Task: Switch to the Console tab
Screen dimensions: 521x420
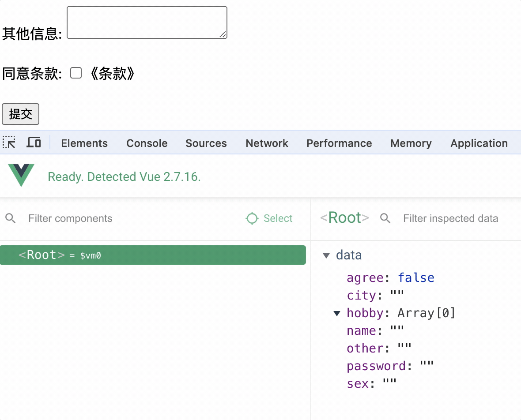Action: (147, 143)
